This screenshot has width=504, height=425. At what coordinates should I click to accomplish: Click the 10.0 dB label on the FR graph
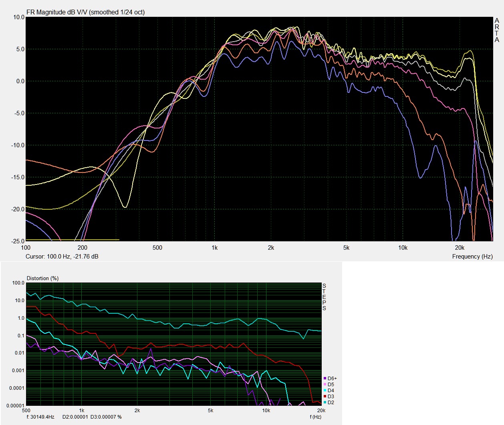tap(18, 17)
